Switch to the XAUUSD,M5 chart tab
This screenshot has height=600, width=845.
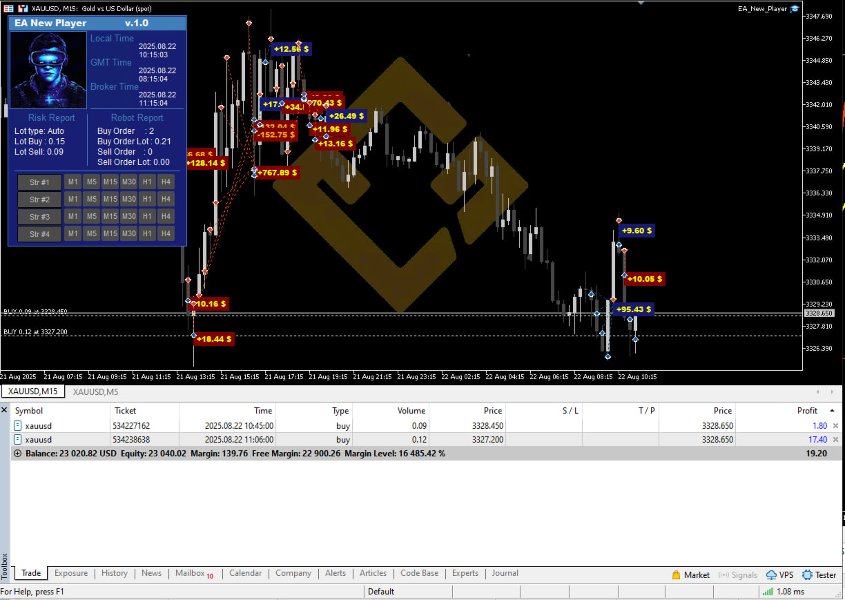(95, 392)
